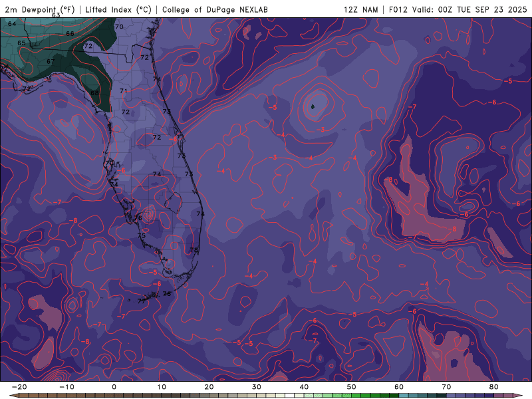The image size is (532, 399).
Task: Click the dark dot inside the concentric contour rings
Action: (x=313, y=107)
